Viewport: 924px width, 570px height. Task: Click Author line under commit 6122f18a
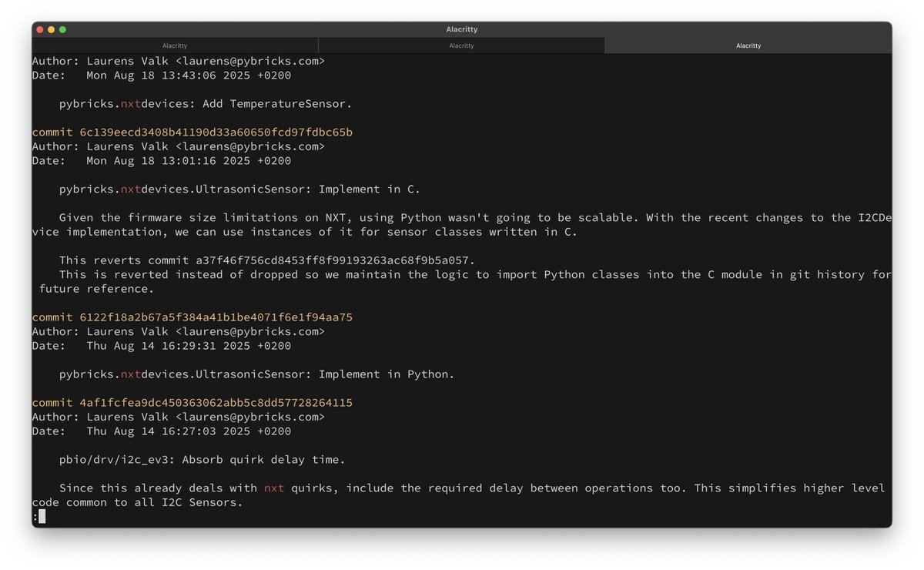click(x=179, y=332)
